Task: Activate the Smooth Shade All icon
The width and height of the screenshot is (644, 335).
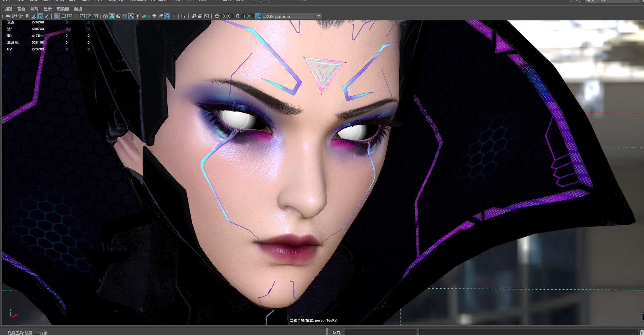Action: tap(112, 16)
